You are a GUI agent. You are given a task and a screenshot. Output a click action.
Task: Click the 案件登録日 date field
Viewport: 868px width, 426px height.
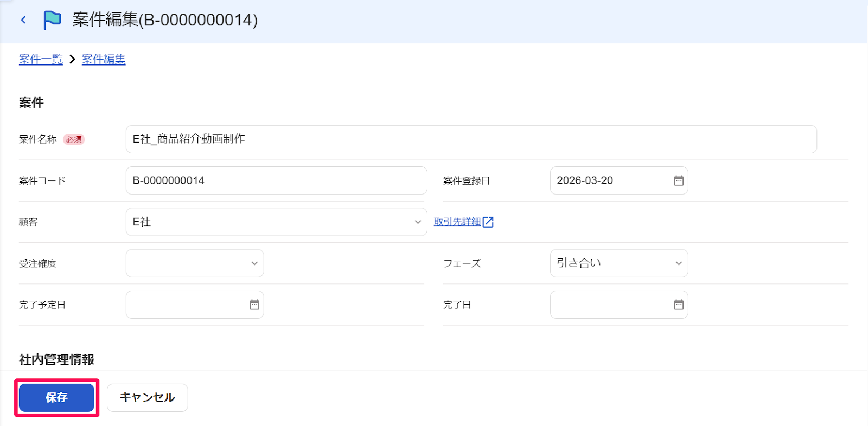click(x=619, y=180)
